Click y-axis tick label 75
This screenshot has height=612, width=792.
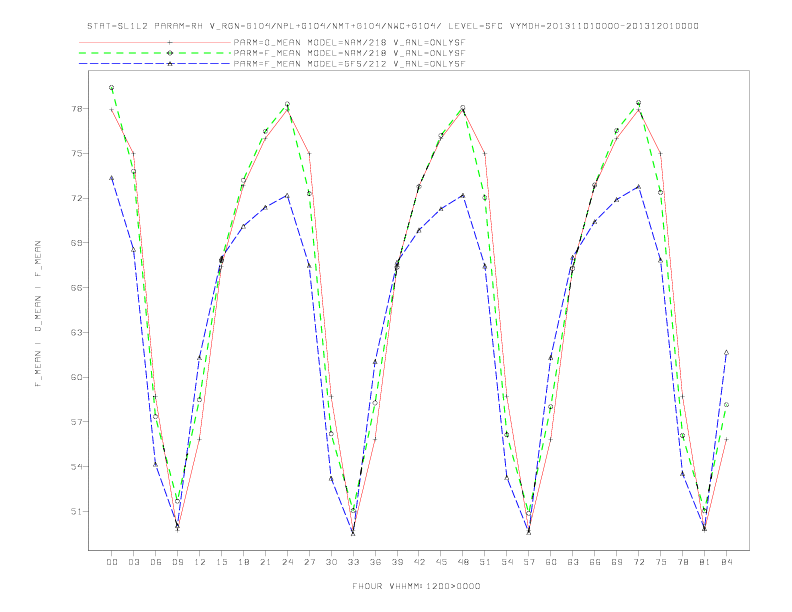click(x=76, y=154)
